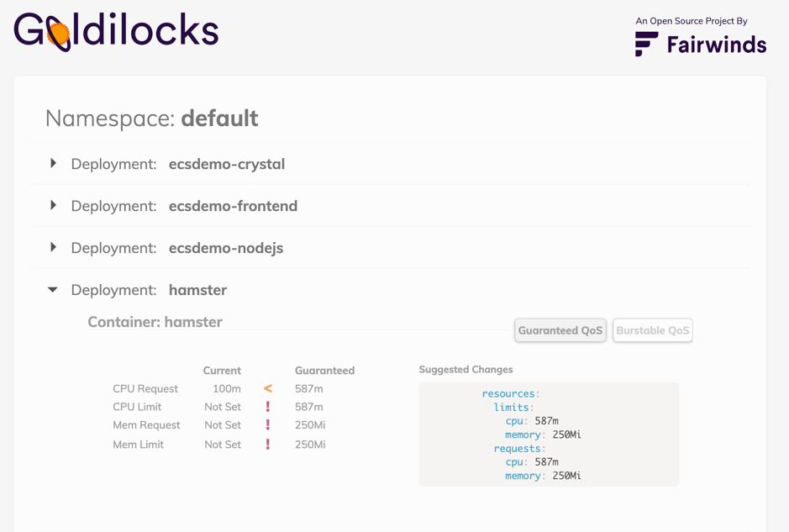The width and height of the screenshot is (789, 532).
Task: Click the 'Current' column header
Action: pyautogui.click(x=222, y=371)
